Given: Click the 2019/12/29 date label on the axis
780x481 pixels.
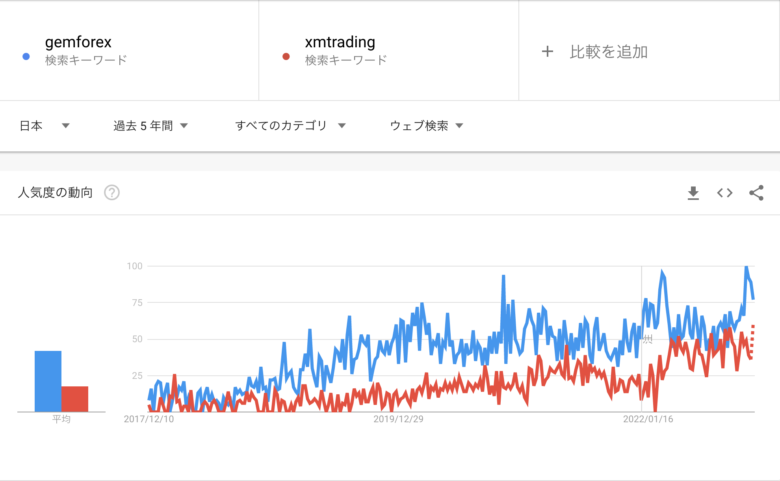Looking at the screenshot, I should coord(398,419).
